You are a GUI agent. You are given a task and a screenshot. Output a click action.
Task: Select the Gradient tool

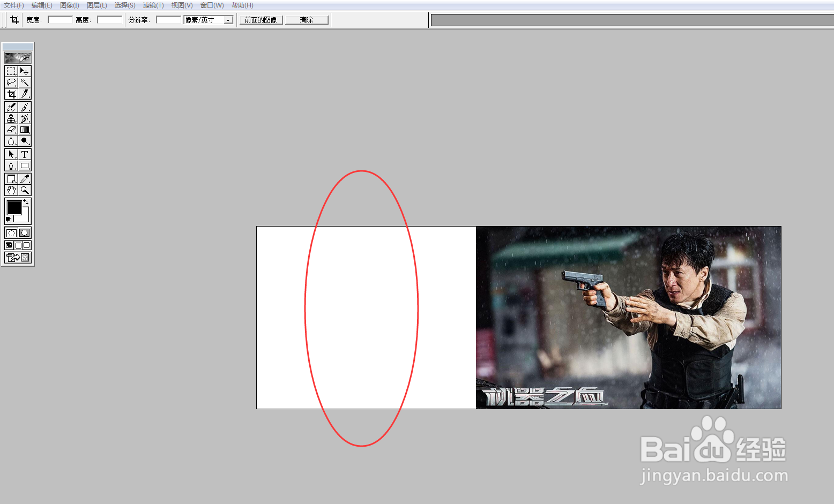(x=25, y=130)
